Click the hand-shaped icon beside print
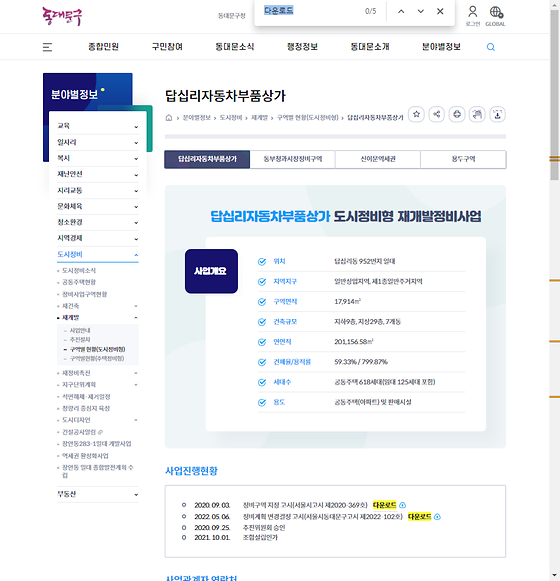This screenshot has height=581, width=560. pos(477,114)
